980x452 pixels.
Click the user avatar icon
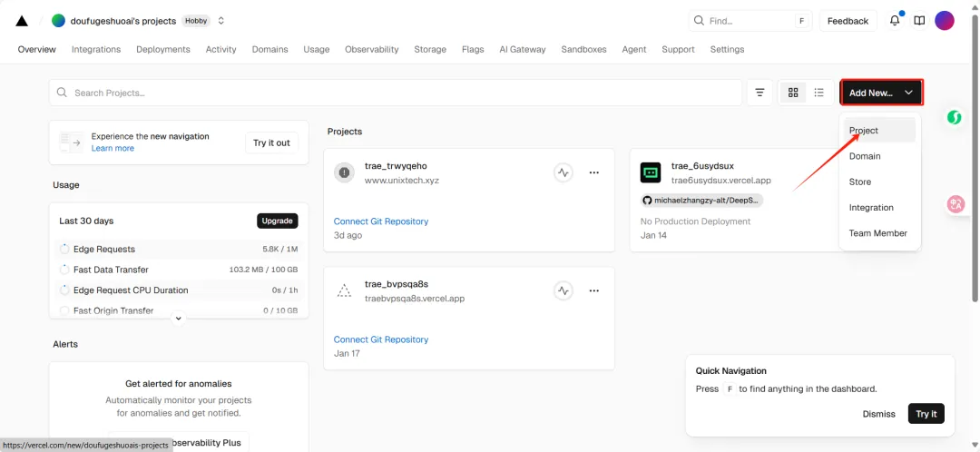point(945,21)
